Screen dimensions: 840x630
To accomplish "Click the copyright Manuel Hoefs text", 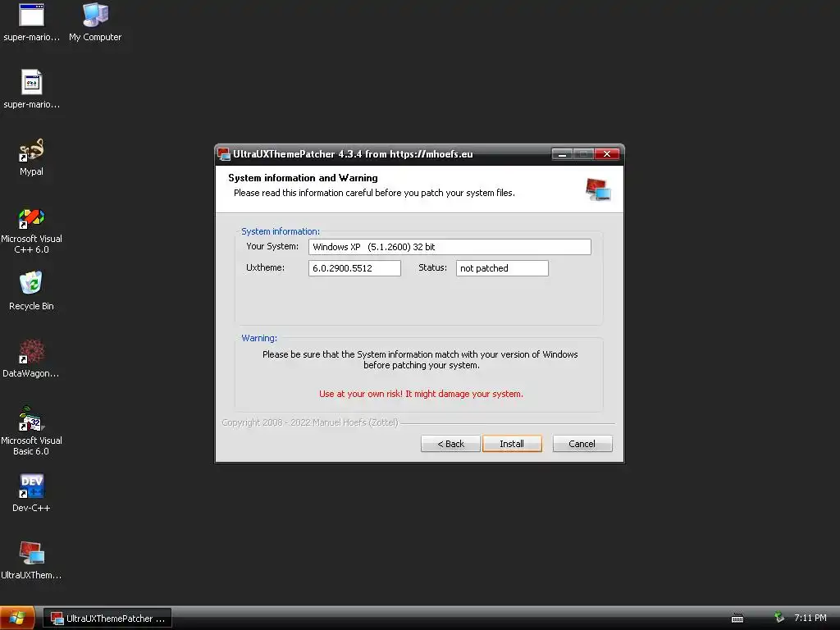I will (x=310, y=422).
